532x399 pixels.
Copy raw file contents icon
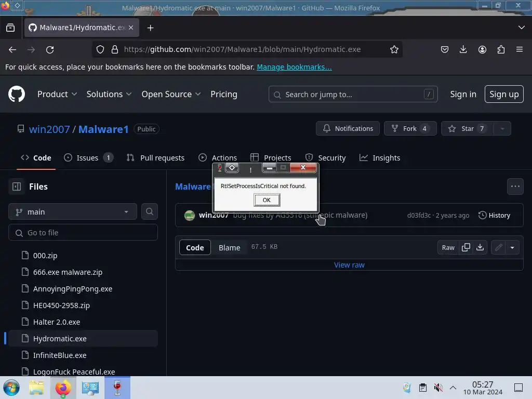tap(466, 247)
